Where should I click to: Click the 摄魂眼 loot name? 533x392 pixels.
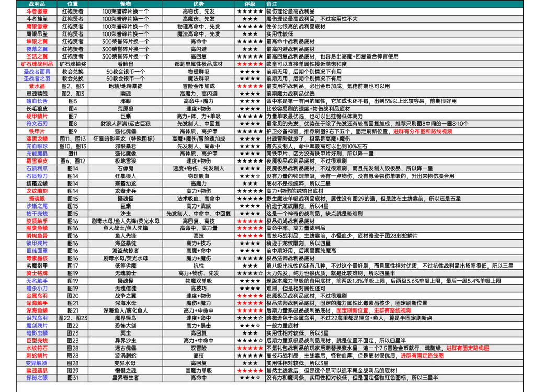tap(37, 199)
